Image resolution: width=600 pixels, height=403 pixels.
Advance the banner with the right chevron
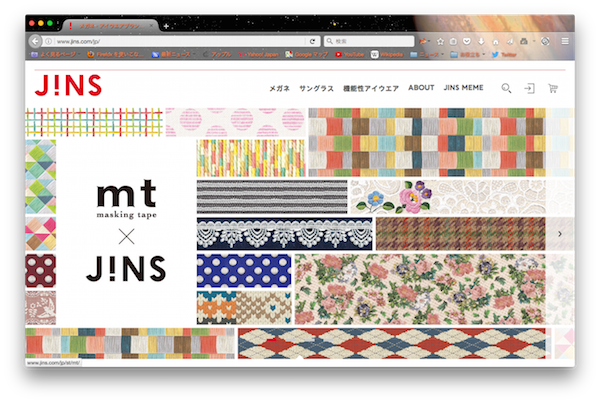click(560, 234)
